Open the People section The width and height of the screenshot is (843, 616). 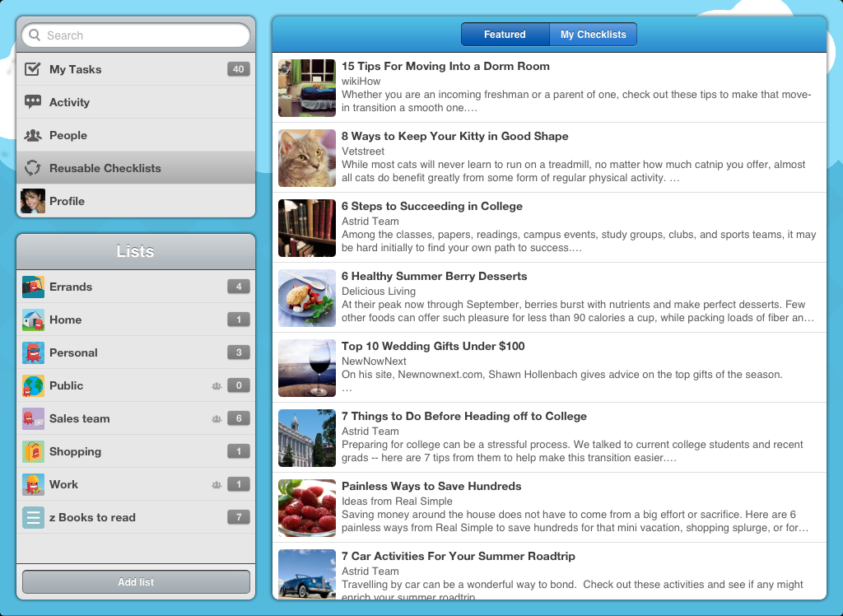click(136, 135)
